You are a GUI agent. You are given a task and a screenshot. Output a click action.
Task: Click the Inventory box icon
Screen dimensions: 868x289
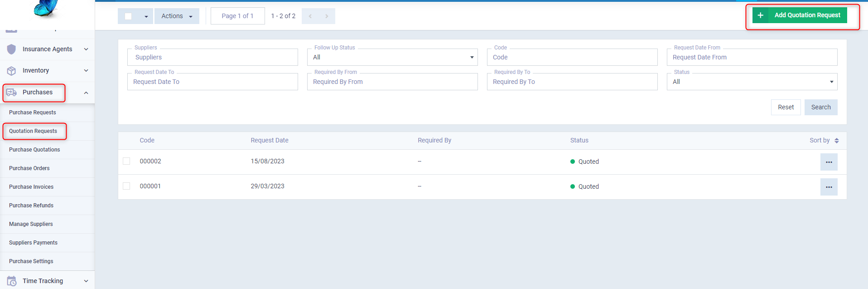click(x=11, y=71)
